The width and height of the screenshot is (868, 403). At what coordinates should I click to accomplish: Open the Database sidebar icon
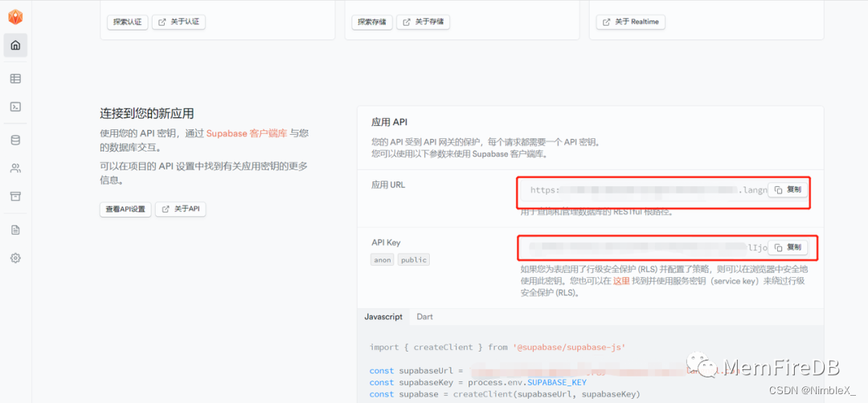(x=15, y=140)
